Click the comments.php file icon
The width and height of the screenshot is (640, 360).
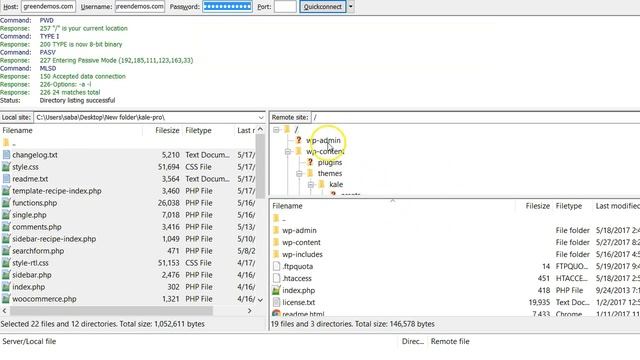click(6, 227)
